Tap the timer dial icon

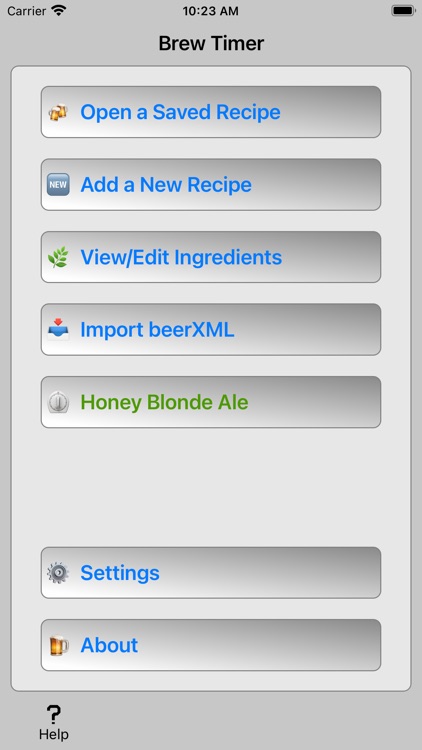click(58, 402)
